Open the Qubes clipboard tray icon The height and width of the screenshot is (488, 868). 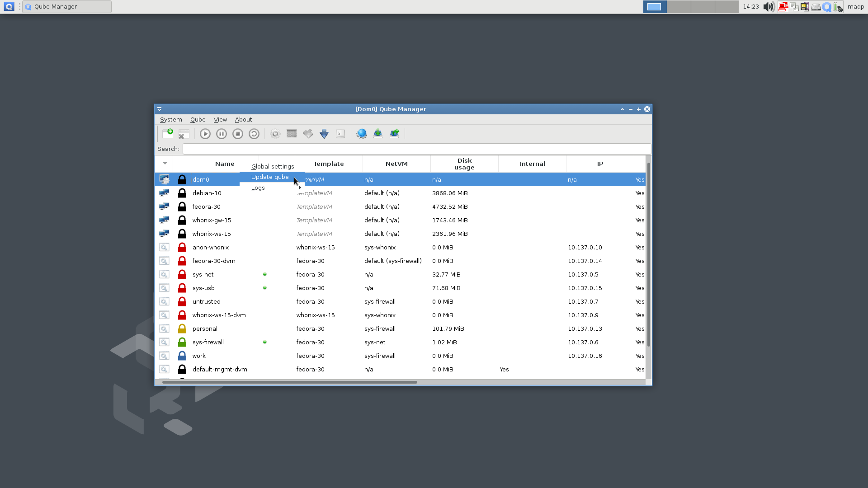[794, 7]
